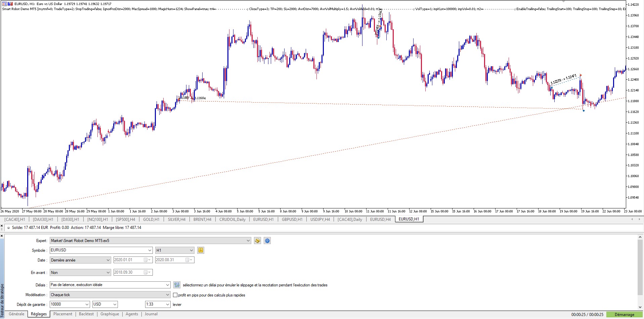This screenshot has width=644, height=319.
Task: Open the expert parameters gear icon
Action: pyautogui.click(x=267, y=241)
